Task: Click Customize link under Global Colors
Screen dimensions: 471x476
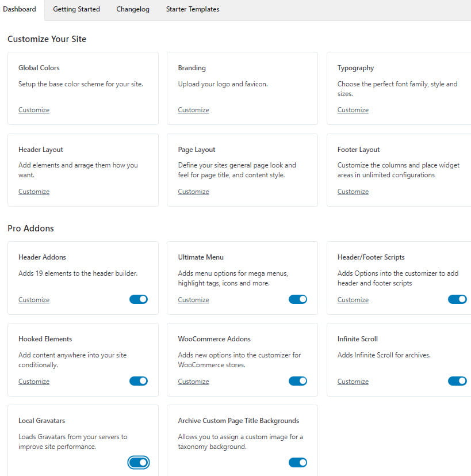Action: [x=34, y=110]
